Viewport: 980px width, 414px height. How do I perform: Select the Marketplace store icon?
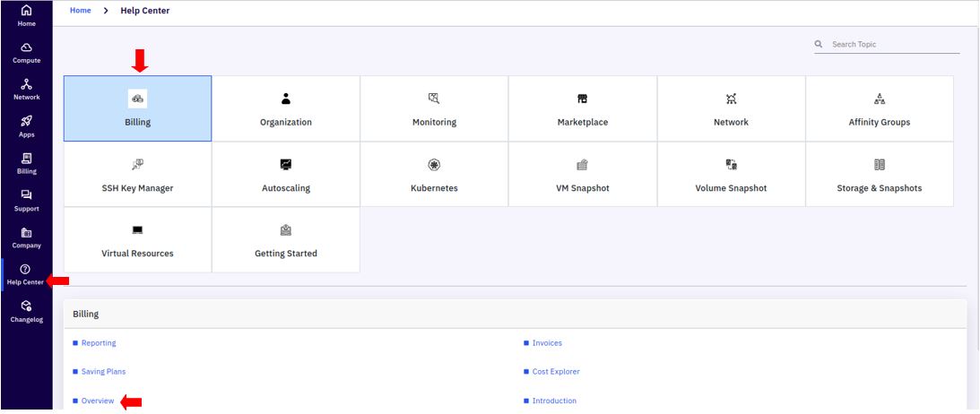pyautogui.click(x=583, y=98)
